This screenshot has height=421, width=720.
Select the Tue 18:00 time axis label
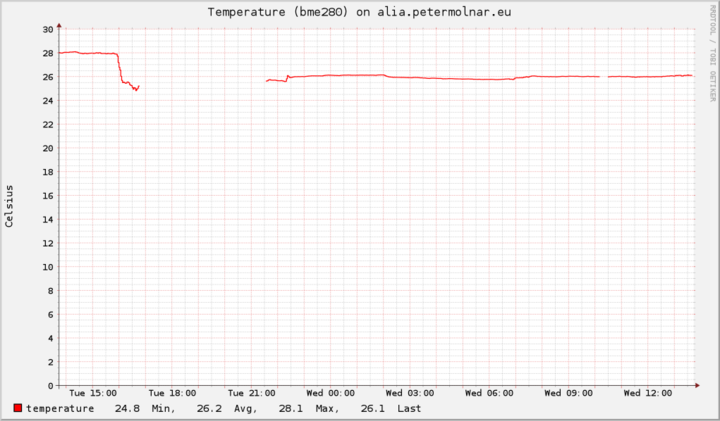coord(173,394)
